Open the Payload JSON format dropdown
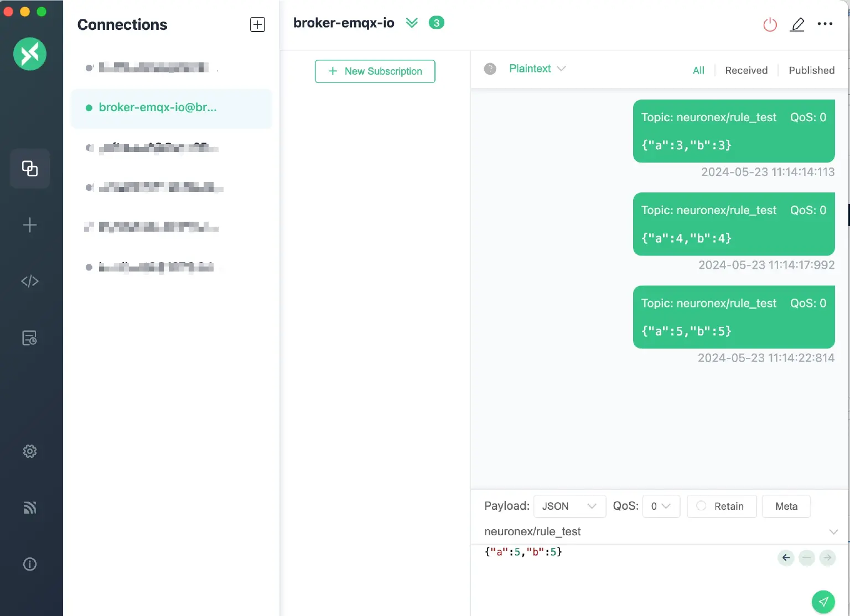Image resolution: width=850 pixels, height=616 pixels. [x=569, y=506]
